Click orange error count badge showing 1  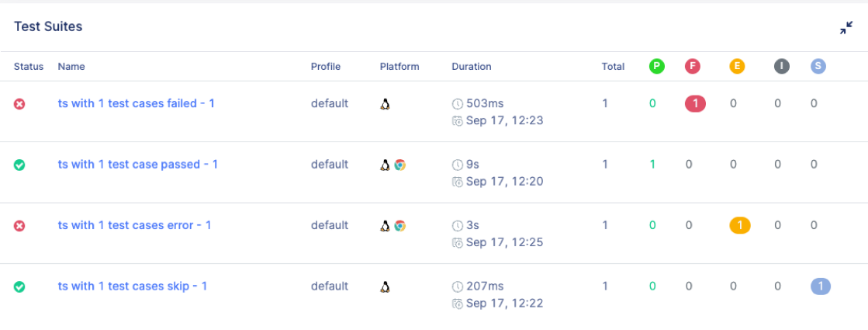point(739,225)
